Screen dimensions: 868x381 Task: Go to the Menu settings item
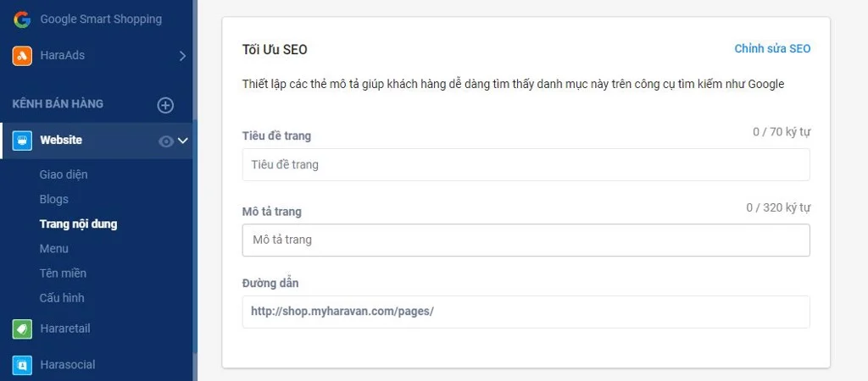(x=54, y=249)
